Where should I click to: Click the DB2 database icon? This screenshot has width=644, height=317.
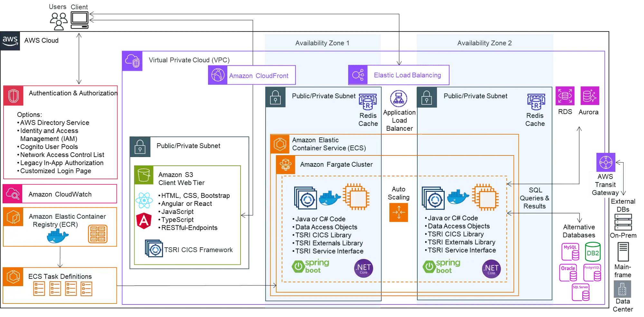coord(593,252)
